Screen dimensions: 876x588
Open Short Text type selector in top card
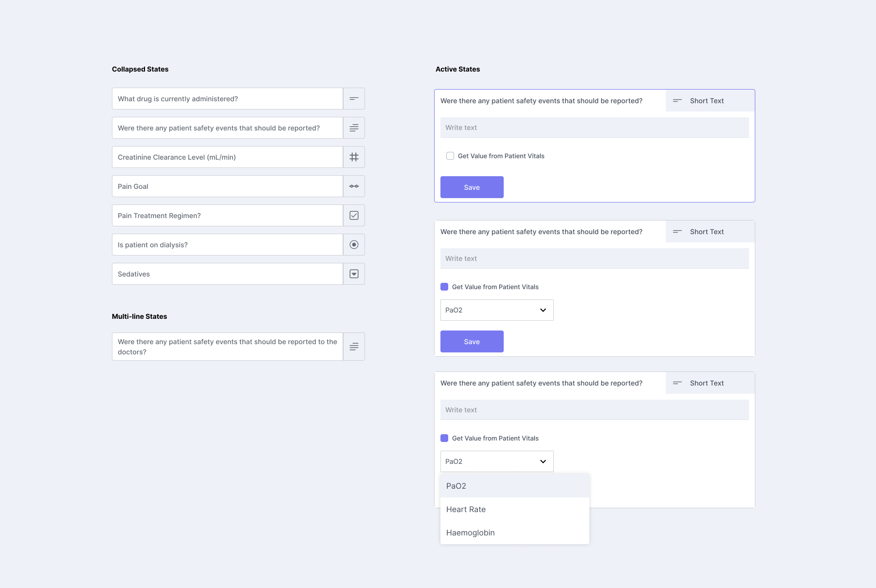[x=710, y=101]
